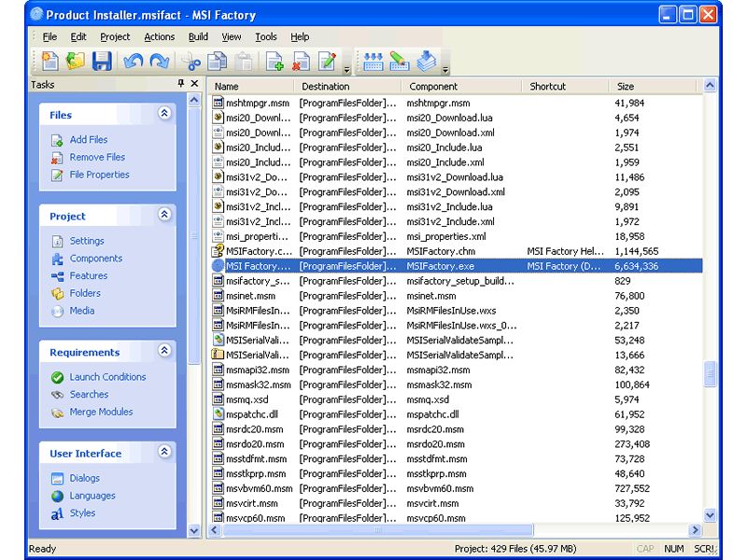Click the Build Settings toolbar icon

tap(373, 62)
